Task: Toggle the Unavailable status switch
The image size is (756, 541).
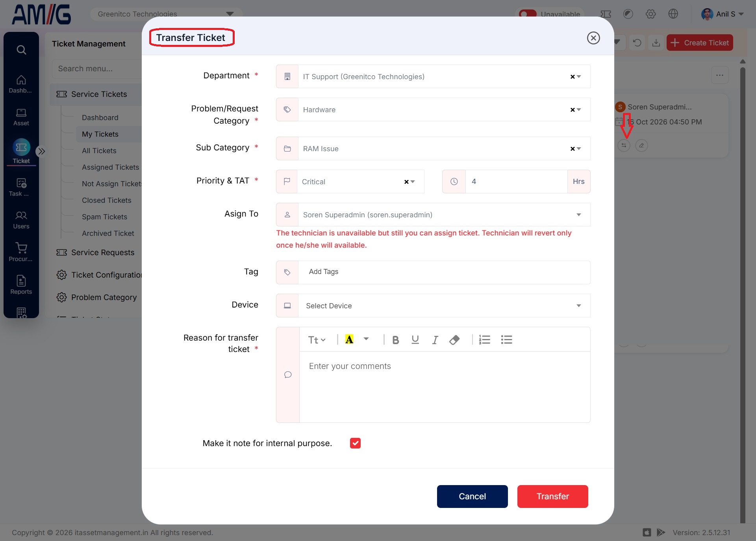Action: [x=528, y=14]
